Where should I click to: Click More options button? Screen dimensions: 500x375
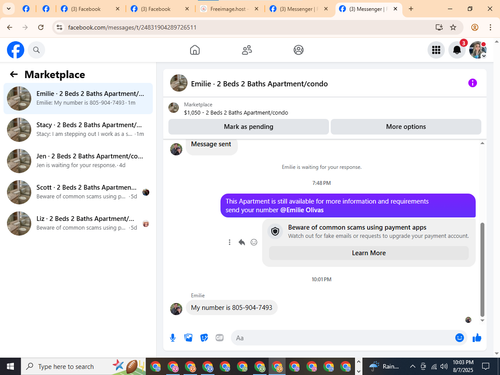click(x=406, y=127)
